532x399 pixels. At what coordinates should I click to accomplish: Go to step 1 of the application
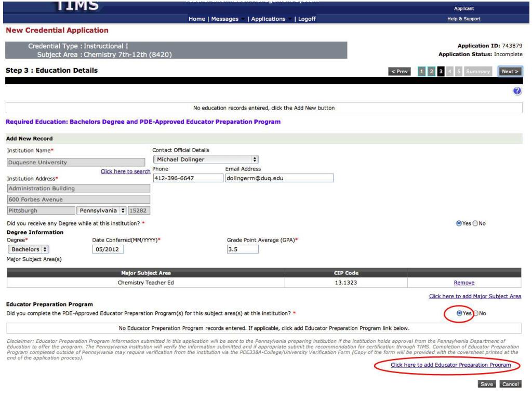[421, 71]
